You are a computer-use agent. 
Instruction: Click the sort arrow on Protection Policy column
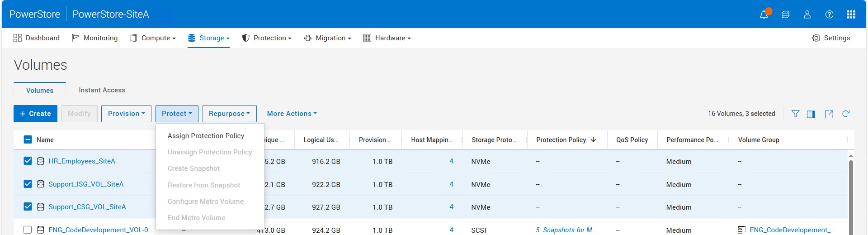(x=593, y=140)
